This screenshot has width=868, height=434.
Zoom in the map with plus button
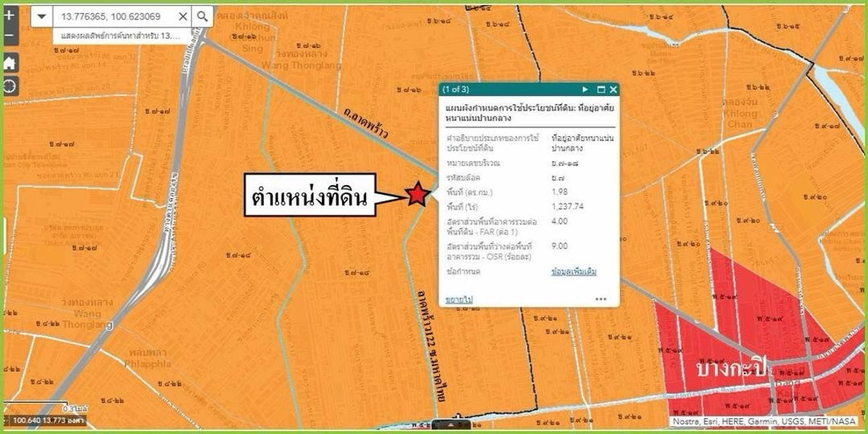pos(9,15)
